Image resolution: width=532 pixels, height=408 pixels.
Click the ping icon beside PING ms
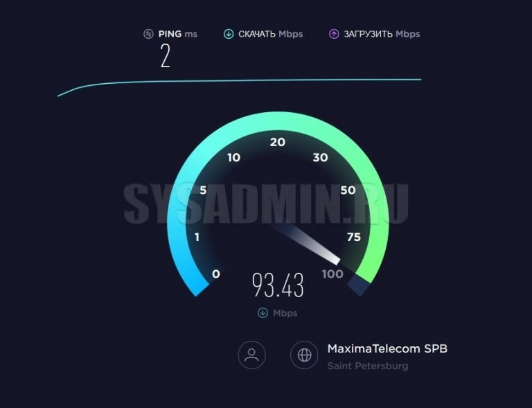(149, 34)
